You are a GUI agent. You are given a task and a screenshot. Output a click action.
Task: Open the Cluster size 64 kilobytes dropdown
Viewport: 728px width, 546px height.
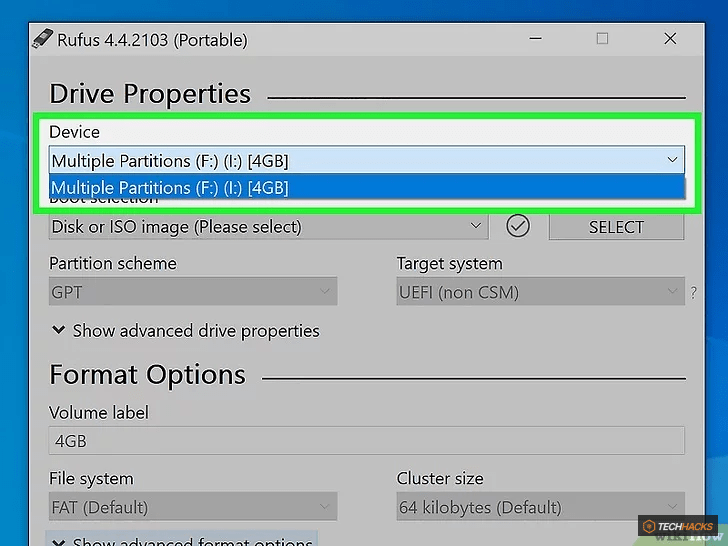tap(540, 507)
